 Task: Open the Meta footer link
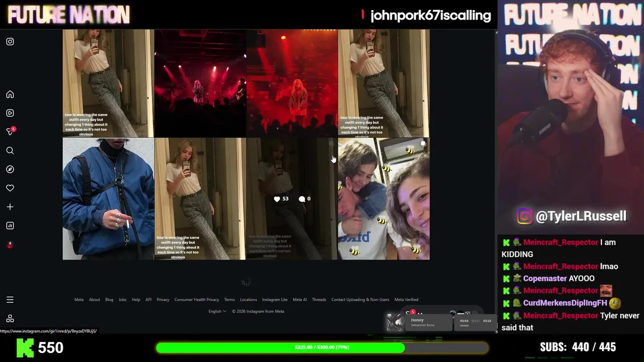tap(79, 300)
